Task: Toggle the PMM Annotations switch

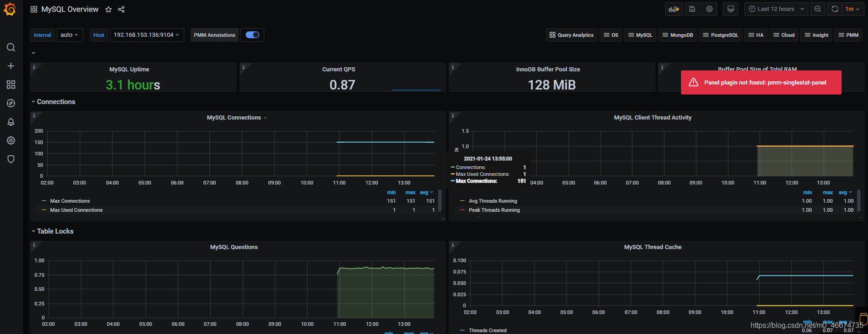Action: (252, 35)
